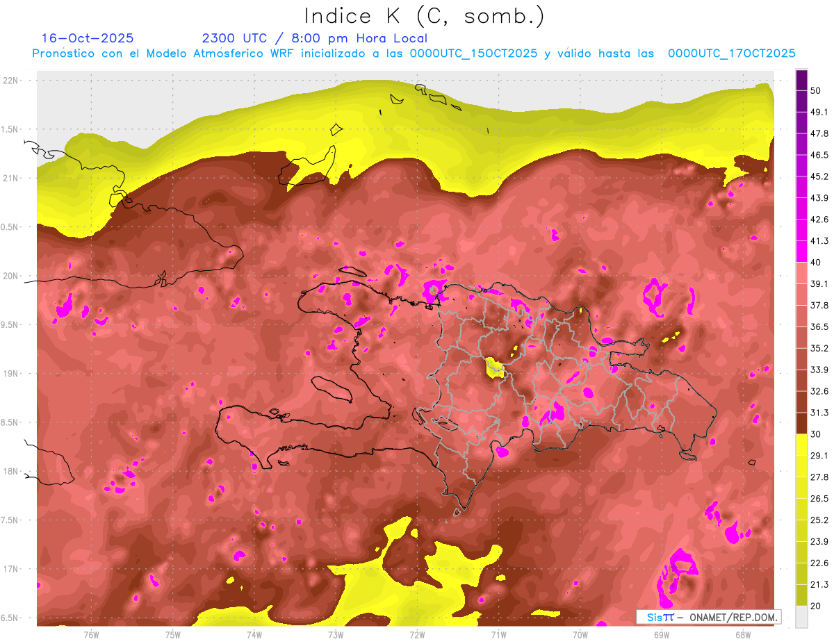This screenshot has height=644, width=834.
Task: Click the 76W longitude axis label
Action: (x=91, y=634)
